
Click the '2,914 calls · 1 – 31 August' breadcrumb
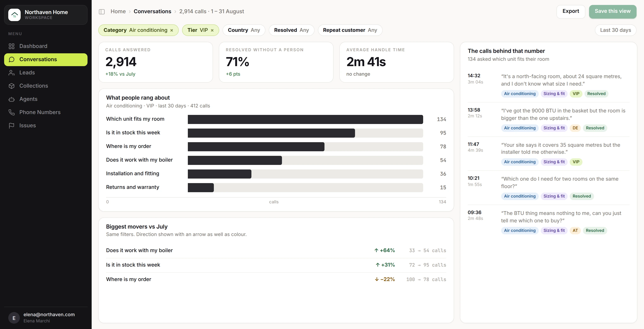tap(212, 12)
